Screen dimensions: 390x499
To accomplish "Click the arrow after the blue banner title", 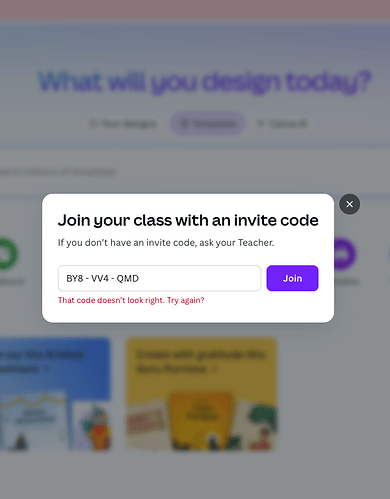I will tap(47, 369).
